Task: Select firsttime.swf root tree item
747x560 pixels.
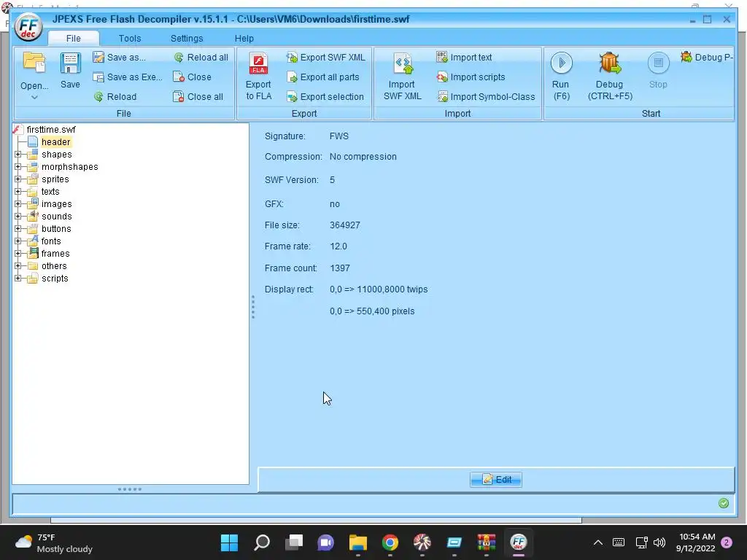Action: (50, 130)
